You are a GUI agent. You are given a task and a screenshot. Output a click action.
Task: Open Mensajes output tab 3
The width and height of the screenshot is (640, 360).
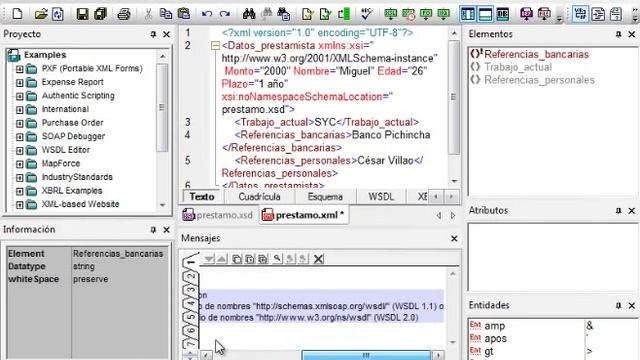[191, 291]
